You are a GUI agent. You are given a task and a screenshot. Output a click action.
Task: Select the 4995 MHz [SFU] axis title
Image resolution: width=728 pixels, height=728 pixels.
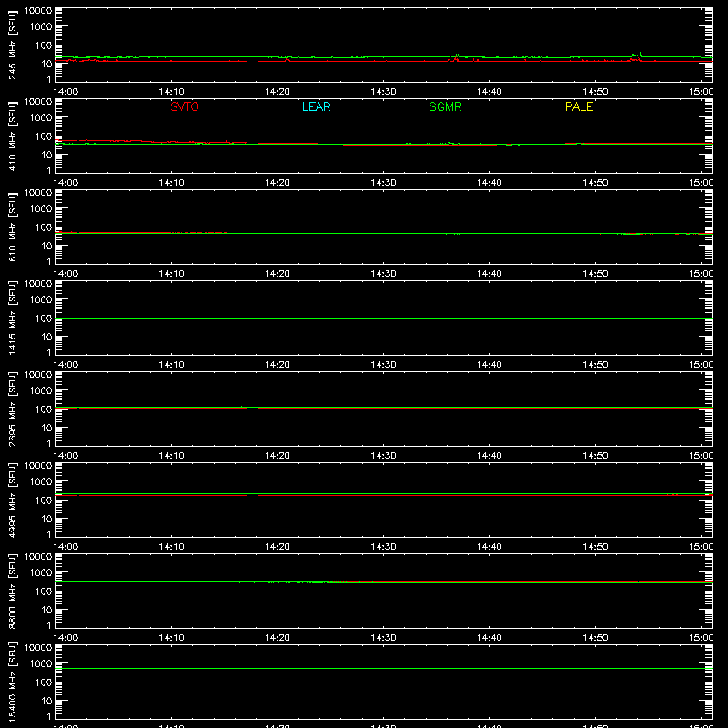point(12,500)
